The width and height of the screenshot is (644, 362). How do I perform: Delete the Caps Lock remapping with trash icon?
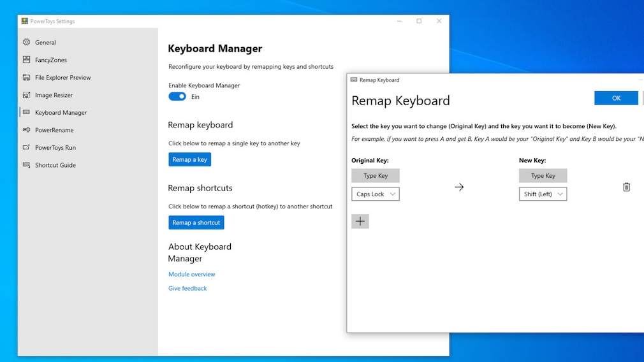626,187
